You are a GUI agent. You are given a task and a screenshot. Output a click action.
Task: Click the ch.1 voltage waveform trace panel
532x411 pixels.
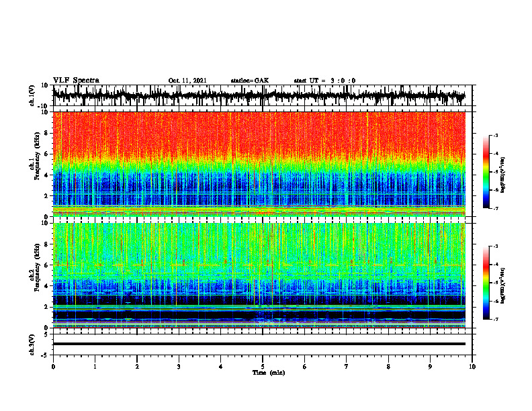262,95
